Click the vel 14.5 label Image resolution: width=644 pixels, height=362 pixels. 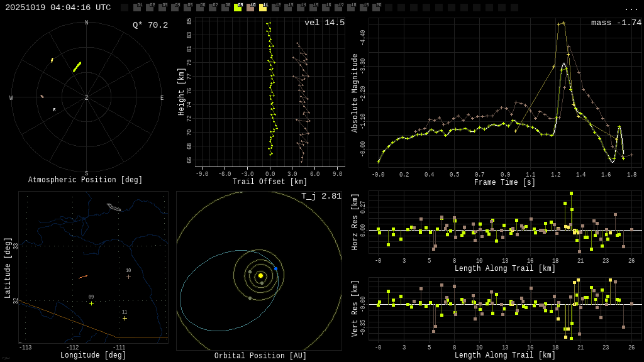(325, 23)
